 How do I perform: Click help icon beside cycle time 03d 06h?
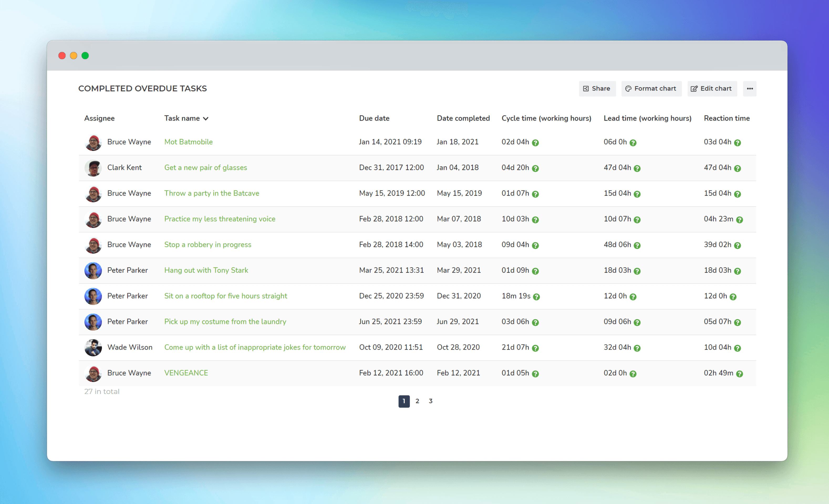535,322
